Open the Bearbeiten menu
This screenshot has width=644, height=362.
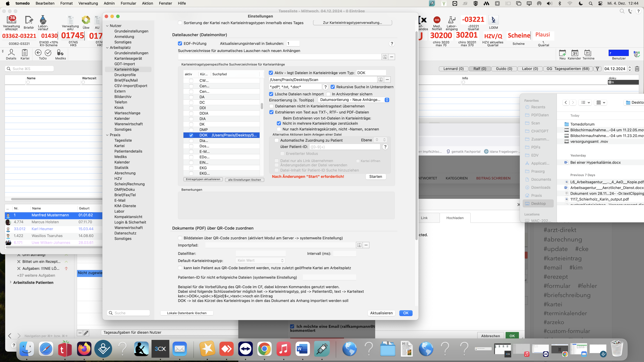coord(45,3)
